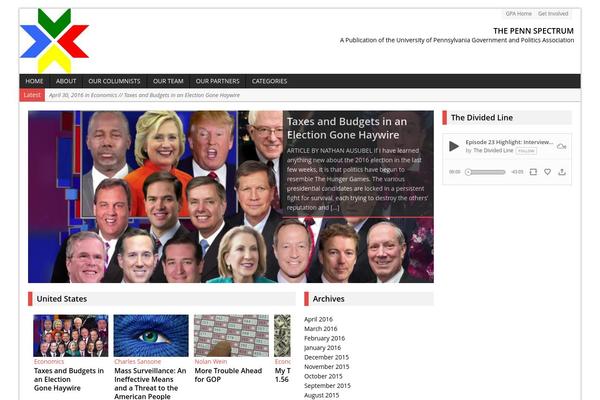Viewport: 600px width, 400px height.
Task: Click the Economics category label under the first thumbnail
Action: [x=49, y=361]
